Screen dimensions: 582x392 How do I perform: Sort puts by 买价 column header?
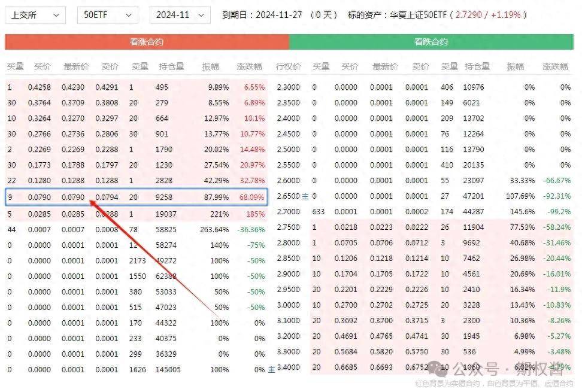point(350,66)
